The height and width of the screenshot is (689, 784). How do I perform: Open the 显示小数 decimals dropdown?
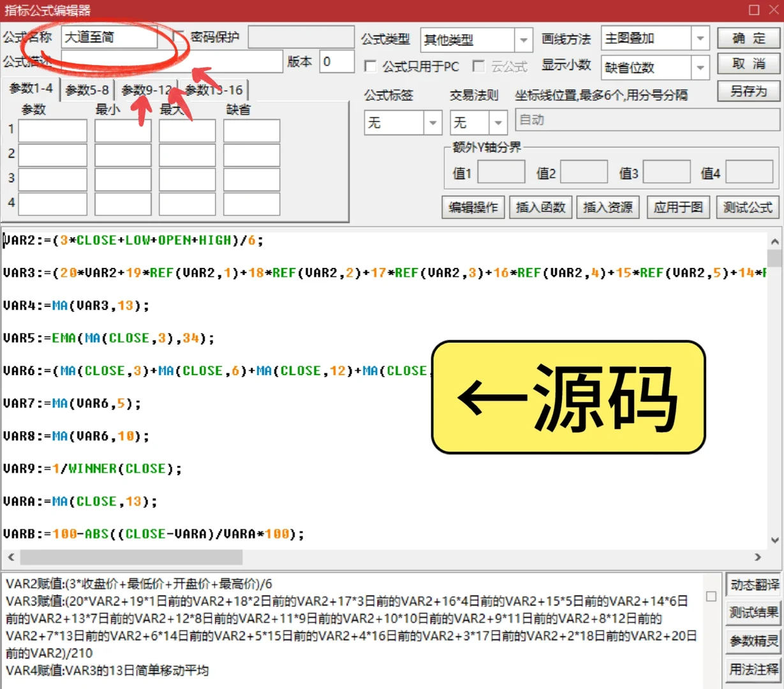point(702,67)
